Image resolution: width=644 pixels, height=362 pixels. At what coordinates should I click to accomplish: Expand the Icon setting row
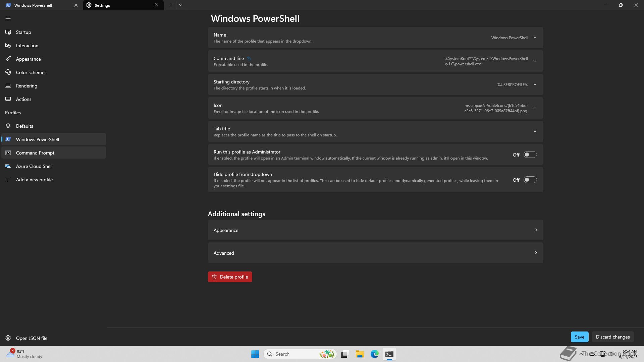coord(535,108)
